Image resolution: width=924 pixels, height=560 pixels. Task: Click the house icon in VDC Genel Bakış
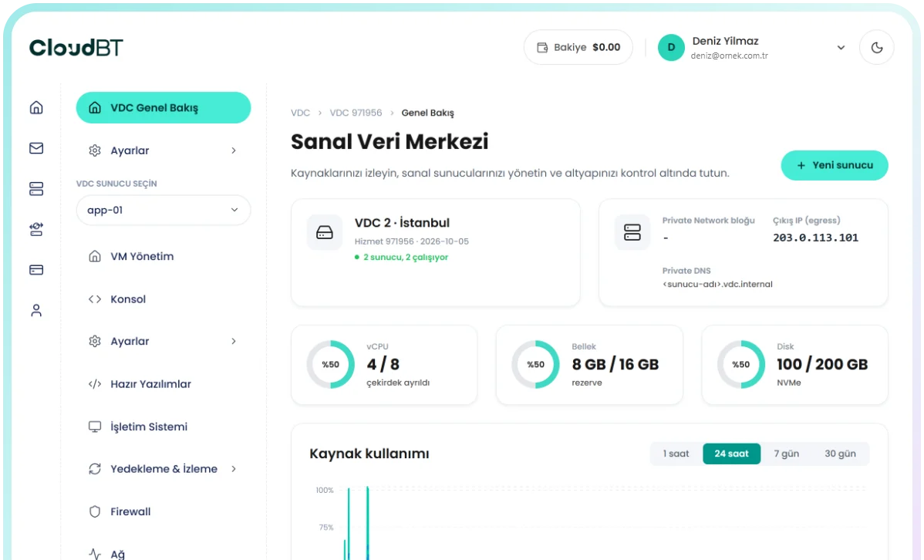pos(95,108)
